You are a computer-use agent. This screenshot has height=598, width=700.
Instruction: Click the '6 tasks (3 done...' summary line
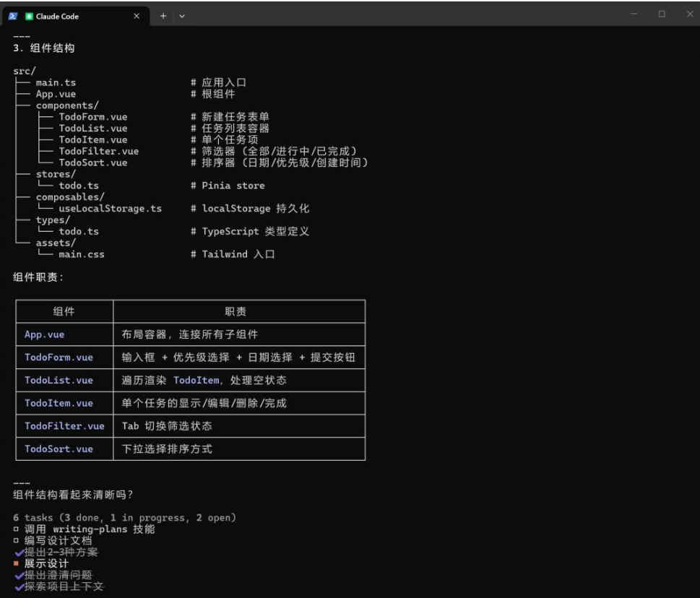coord(124,518)
